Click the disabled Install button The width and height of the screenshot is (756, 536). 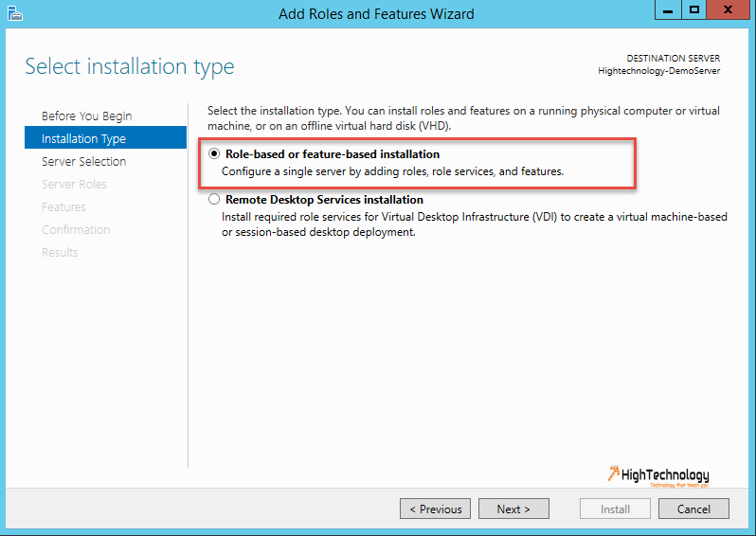click(x=615, y=509)
